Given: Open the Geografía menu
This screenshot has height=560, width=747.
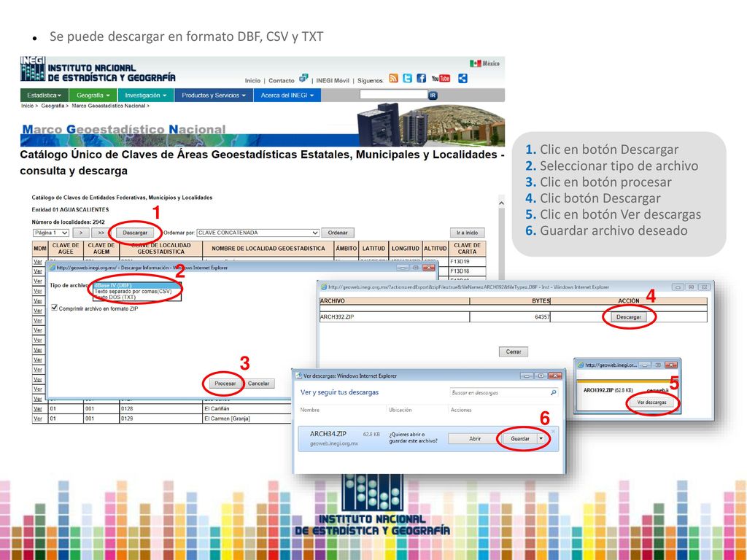Looking at the screenshot, I should click(x=93, y=96).
